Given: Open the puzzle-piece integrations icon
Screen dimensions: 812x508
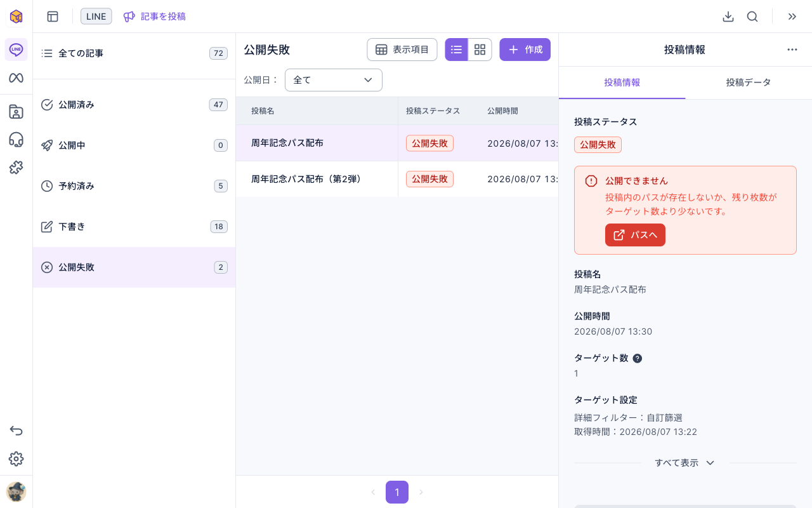Looking at the screenshot, I should pos(16,168).
